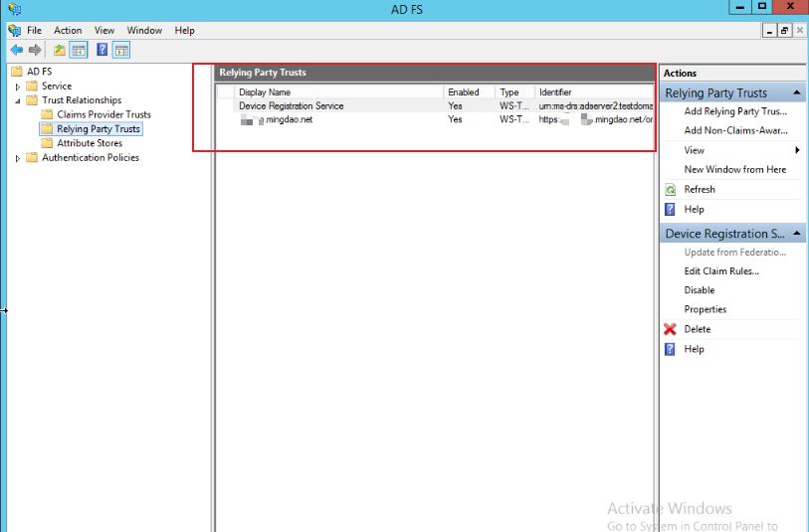This screenshot has width=809, height=532.
Task: Collapse the Device Registration S... actions section
Action: click(x=797, y=234)
